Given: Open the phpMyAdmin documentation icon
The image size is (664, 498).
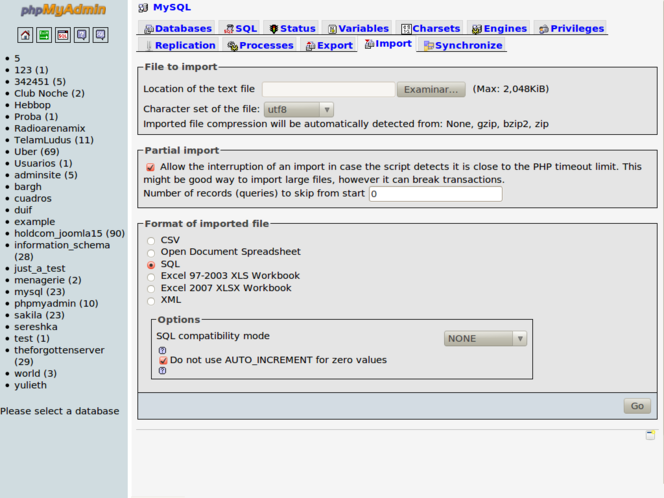Looking at the screenshot, I should click(82, 35).
